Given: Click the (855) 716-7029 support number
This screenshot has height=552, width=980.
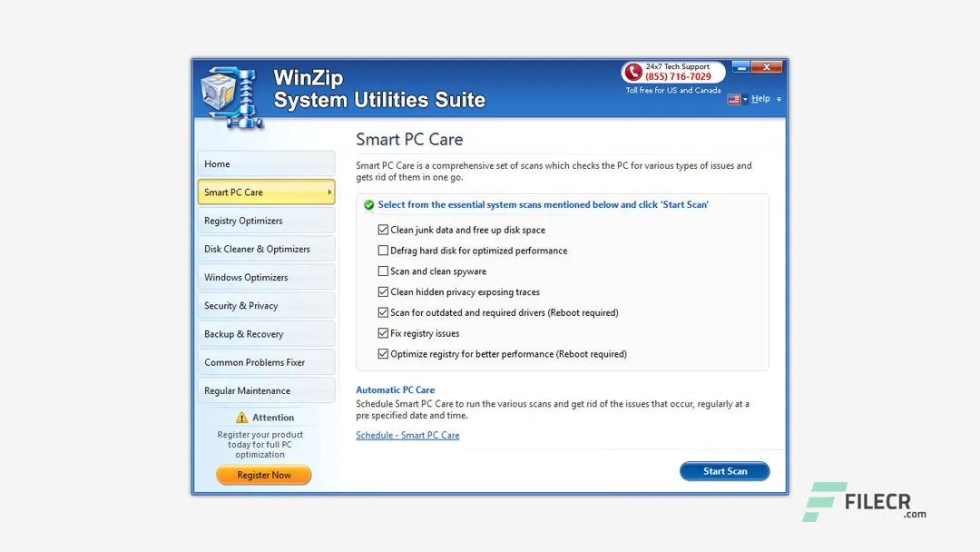Looking at the screenshot, I should (678, 77).
